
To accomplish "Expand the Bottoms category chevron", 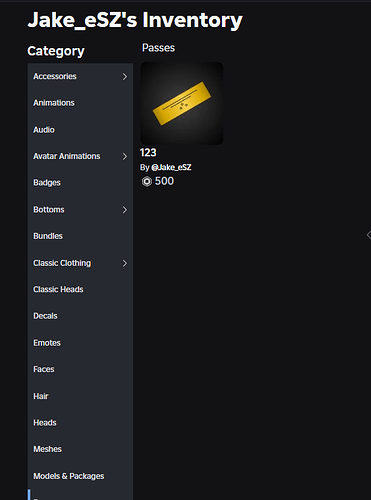I will (125, 210).
